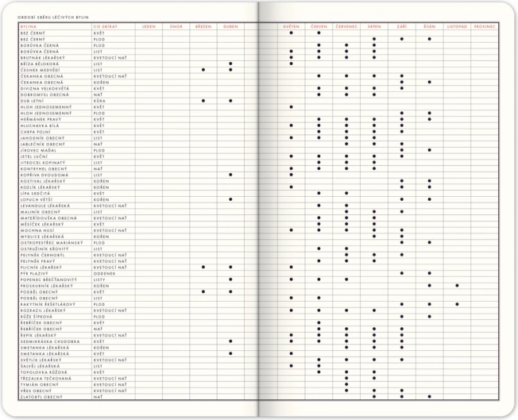Click the Březen dot for Plicník lékařský
The height and width of the screenshot is (420, 518).
pyautogui.click(x=203, y=267)
